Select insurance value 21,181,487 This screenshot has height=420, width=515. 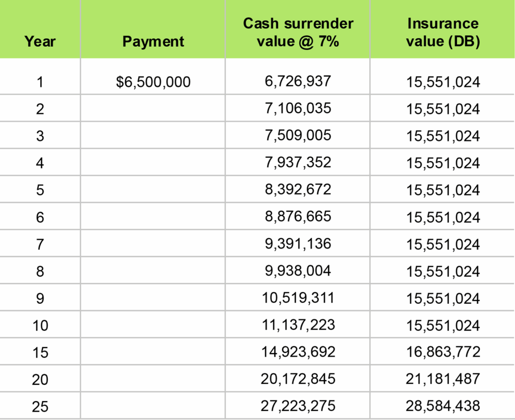point(443,379)
